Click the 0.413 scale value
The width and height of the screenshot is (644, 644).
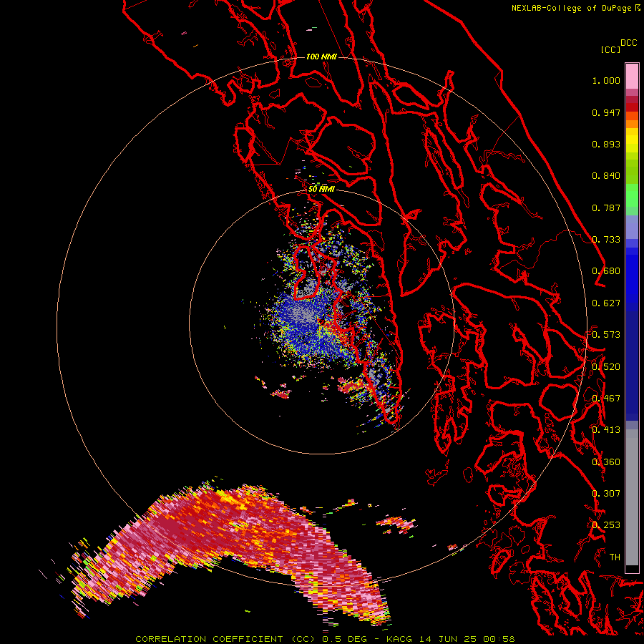[606, 430]
